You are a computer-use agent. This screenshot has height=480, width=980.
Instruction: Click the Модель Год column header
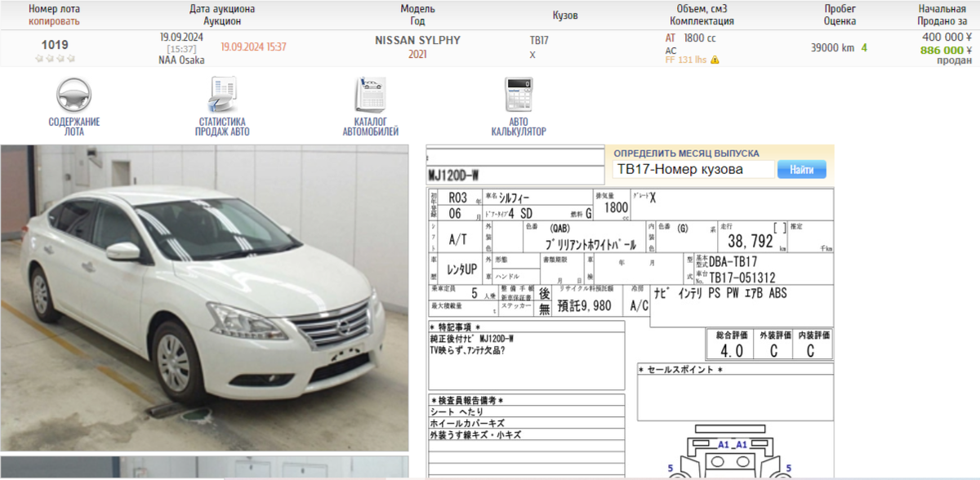[417, 15]
